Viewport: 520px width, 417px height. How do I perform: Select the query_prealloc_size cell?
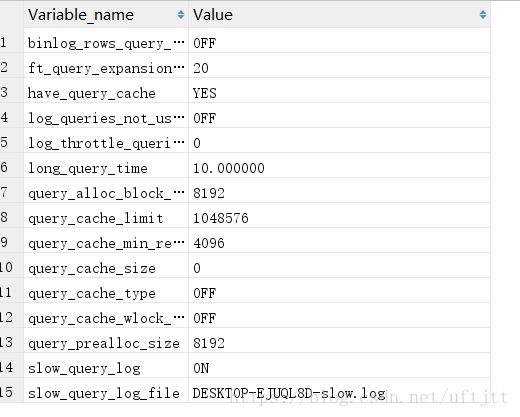pos(106,343)
